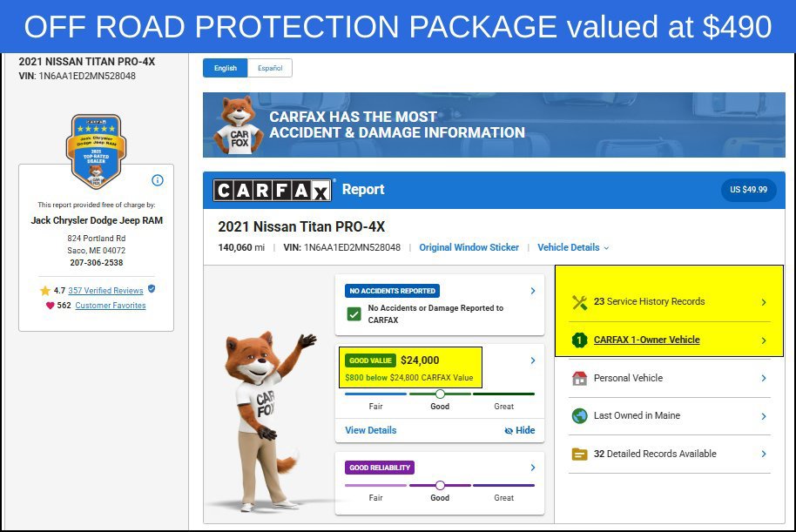Viewport: 796px width, 532px height.
Task: Expand the Personal Vehicle row chevron
Action: 764,378
